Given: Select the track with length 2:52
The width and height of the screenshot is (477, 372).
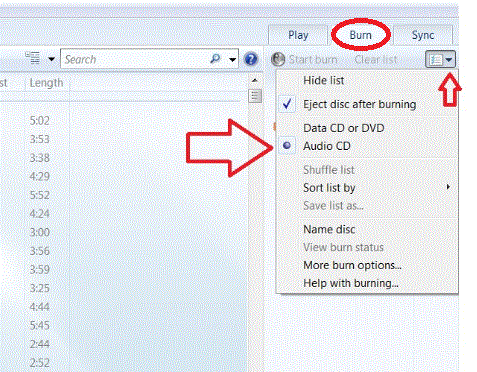Looking at the screenshot, I should (39, 363).
